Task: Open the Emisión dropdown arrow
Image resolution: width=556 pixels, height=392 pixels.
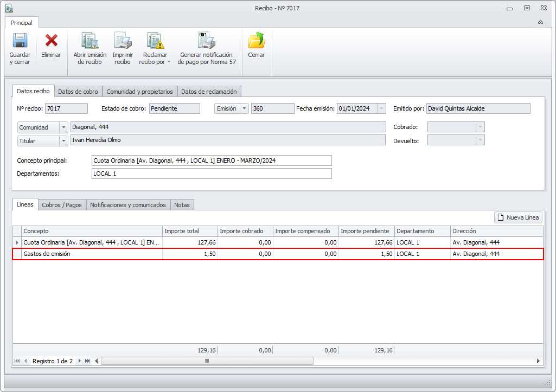Action: click(x=244, y=108)
